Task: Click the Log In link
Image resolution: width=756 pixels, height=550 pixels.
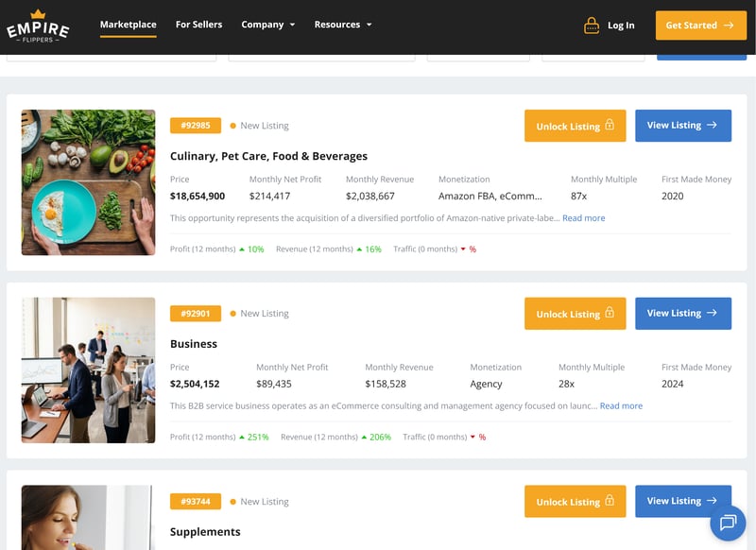Action: click(x=621, y=26)
